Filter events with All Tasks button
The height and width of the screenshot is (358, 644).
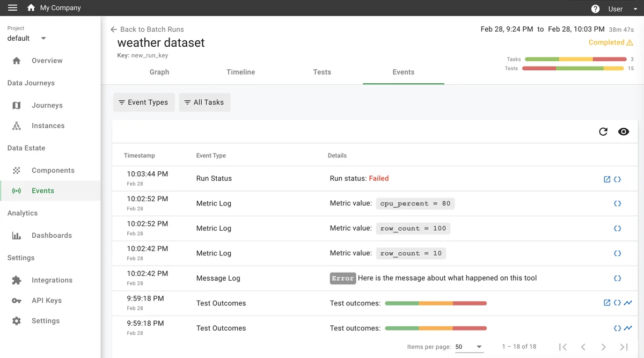(204, 103)
